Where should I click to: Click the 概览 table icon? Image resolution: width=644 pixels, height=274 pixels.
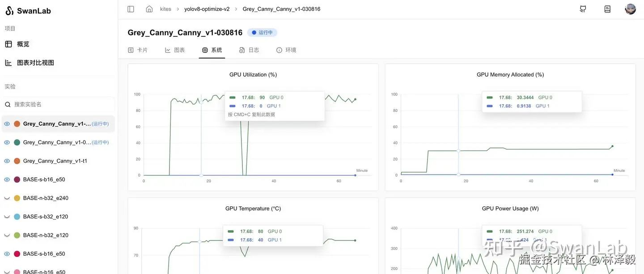click(8, 44)
